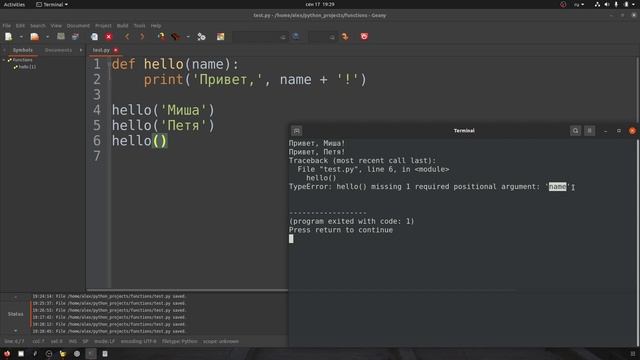Reload the current file from toolbar
Viewport: 640px width, 360px height.
[x=94, y=37]
